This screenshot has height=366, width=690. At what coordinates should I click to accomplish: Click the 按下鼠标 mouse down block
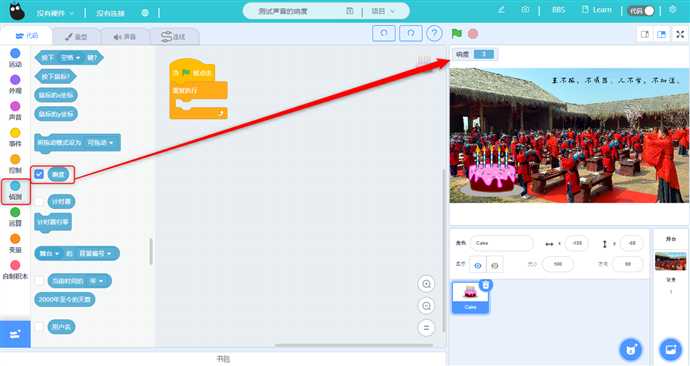[x=55, y=77]
